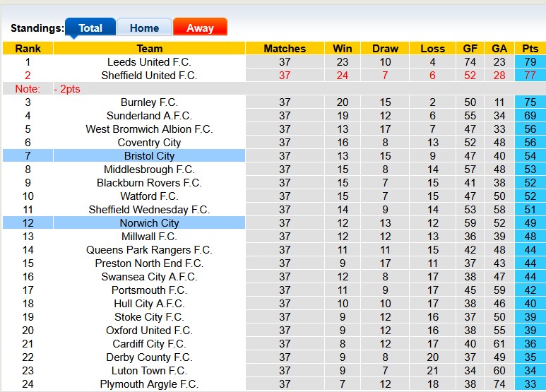Screen dimensions: 546x392
Task: Click the Pts column header
Action: [530, 49]
